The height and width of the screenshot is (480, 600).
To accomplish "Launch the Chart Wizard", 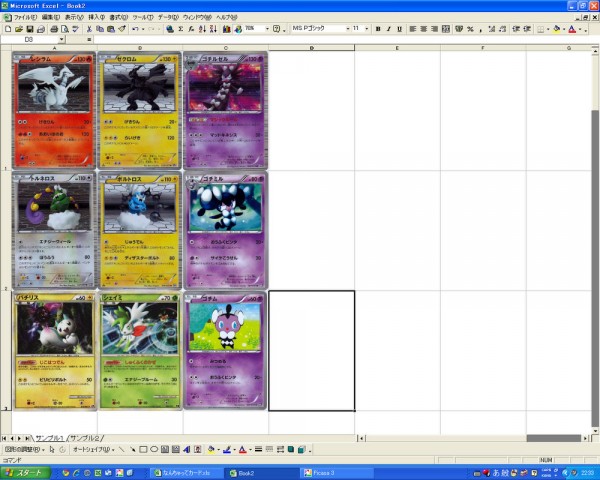I will click(227, 29).
